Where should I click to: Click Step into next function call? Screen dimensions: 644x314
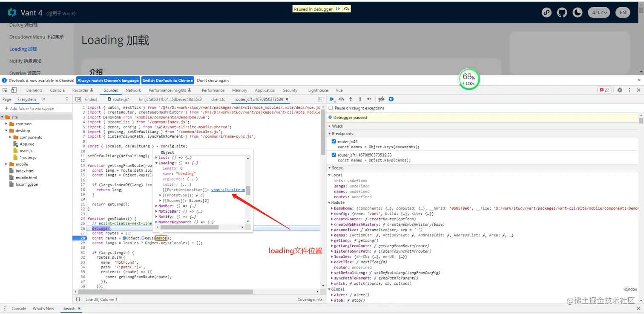[351, 99]
